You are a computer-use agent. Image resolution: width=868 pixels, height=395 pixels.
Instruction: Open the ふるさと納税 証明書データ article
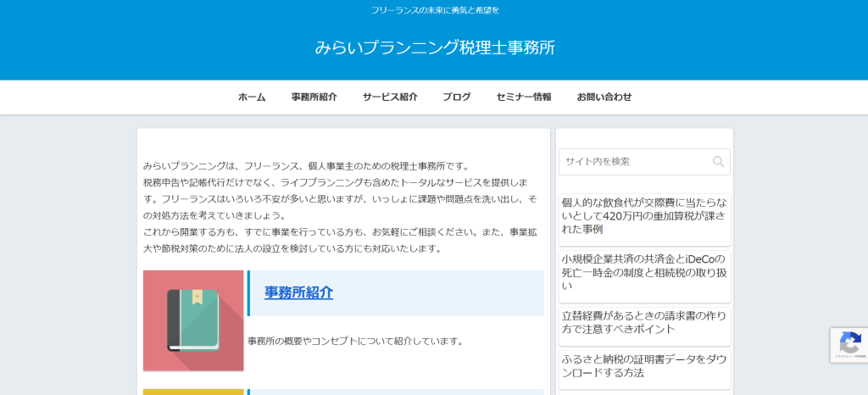(x=643, y=365)
